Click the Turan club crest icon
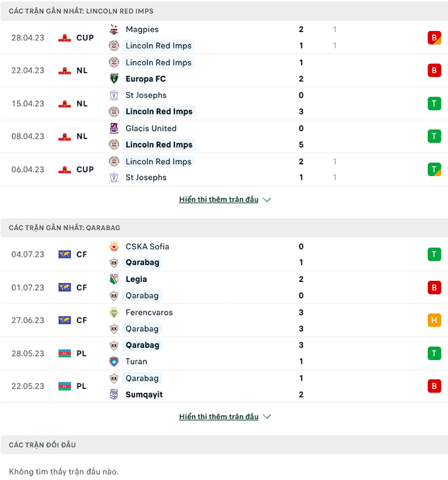Image resolution: width=448 pixels, height=480 pixels. tap(114, 361)
